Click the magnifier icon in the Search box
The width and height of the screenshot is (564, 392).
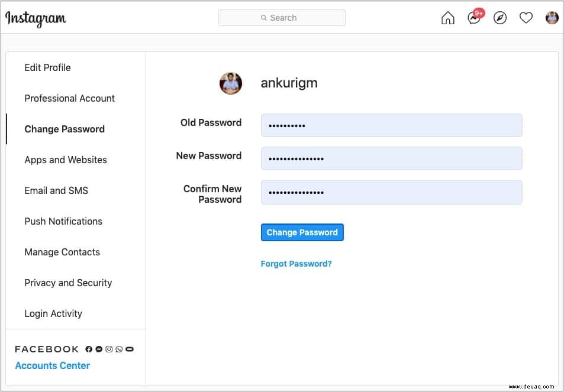(264, 18)
